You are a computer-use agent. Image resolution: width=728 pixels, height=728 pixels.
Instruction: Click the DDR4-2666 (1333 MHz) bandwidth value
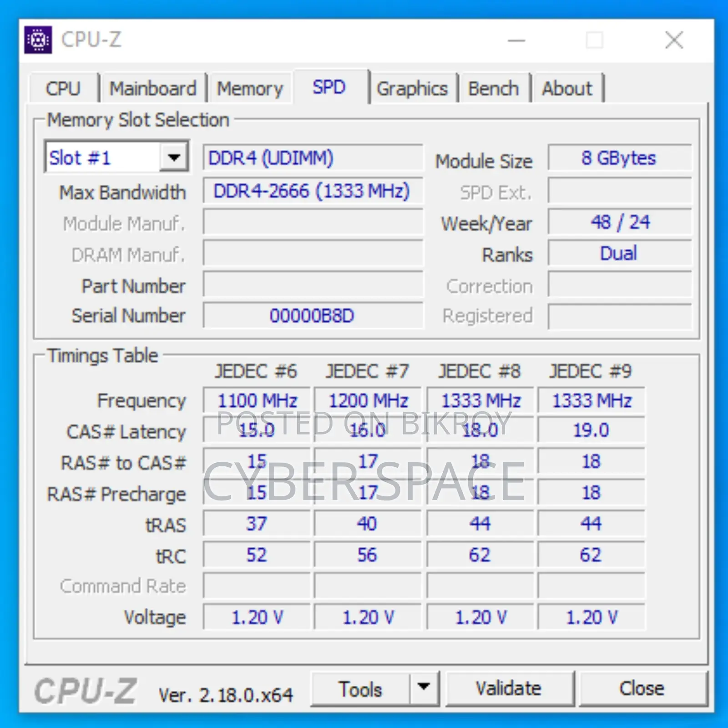coord(313,191)
